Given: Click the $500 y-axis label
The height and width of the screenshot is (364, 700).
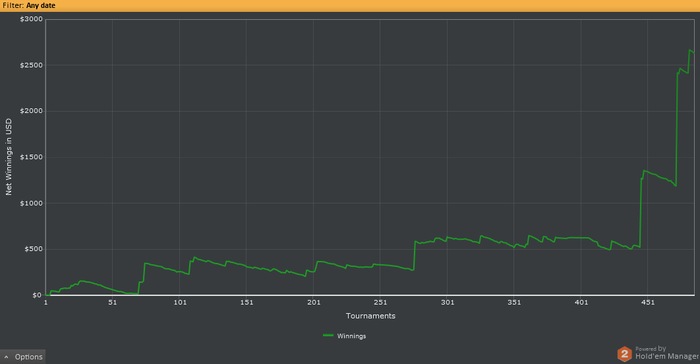Looking at the screenshot, I should [33, 249].
